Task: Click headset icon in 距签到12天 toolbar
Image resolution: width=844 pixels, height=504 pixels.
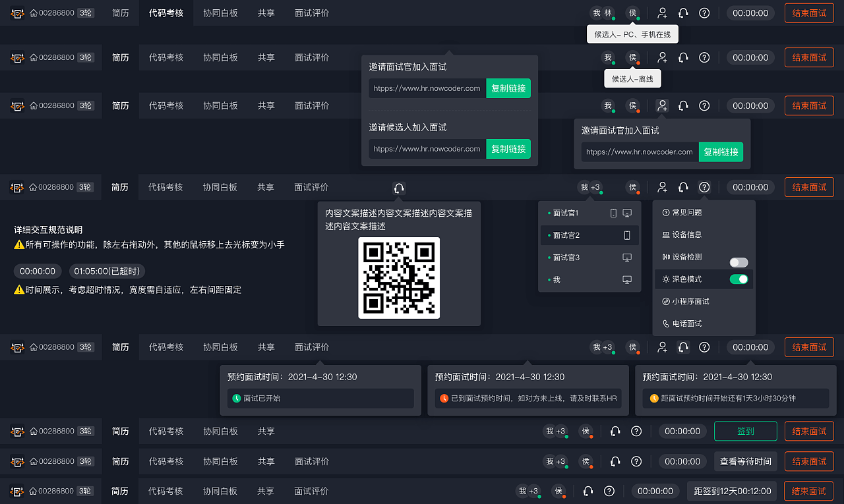Action: coord(588,491)
